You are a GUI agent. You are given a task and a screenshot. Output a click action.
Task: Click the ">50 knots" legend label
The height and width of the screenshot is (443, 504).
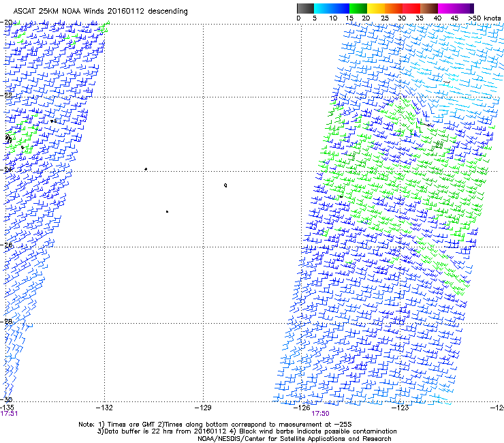tap(484, 18)
